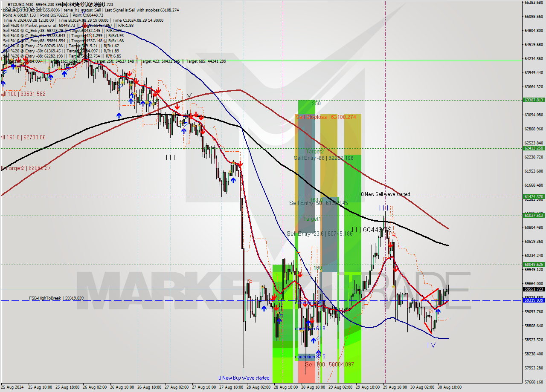Click the '0 New Buy Wave started' label
Viewport: 546px width, 392px height.
(244, 378)
